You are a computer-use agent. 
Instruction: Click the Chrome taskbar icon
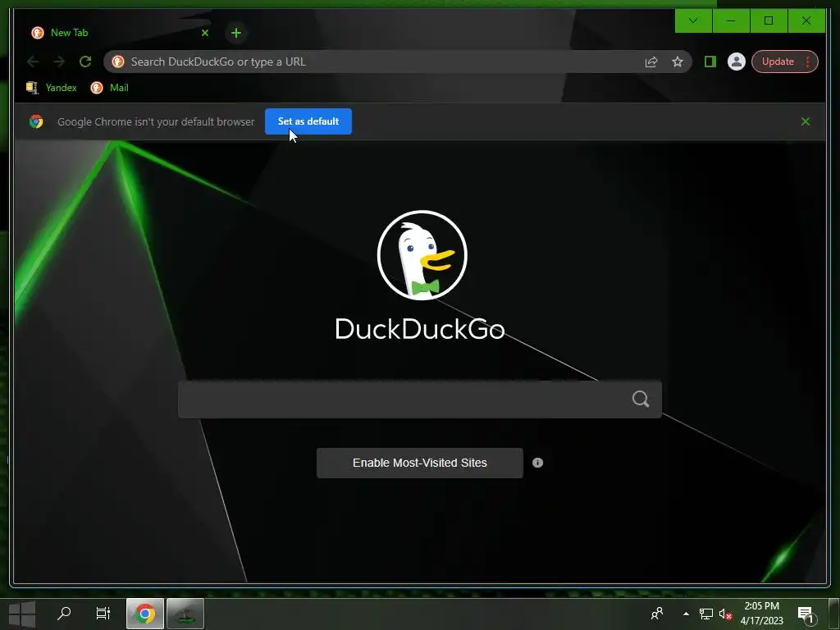tap(144, 614)
